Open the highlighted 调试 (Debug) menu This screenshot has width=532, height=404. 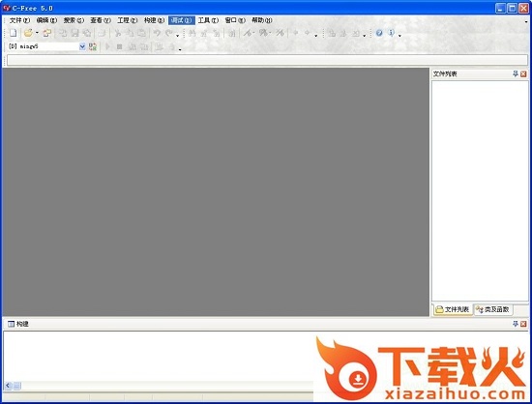(182, 20)
